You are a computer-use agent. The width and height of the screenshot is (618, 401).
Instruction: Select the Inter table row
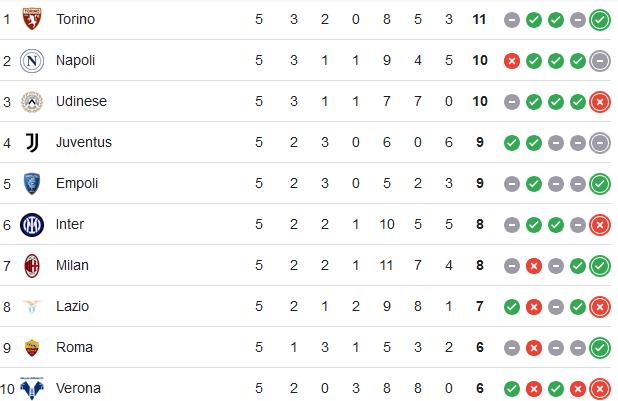pos(305,224)
